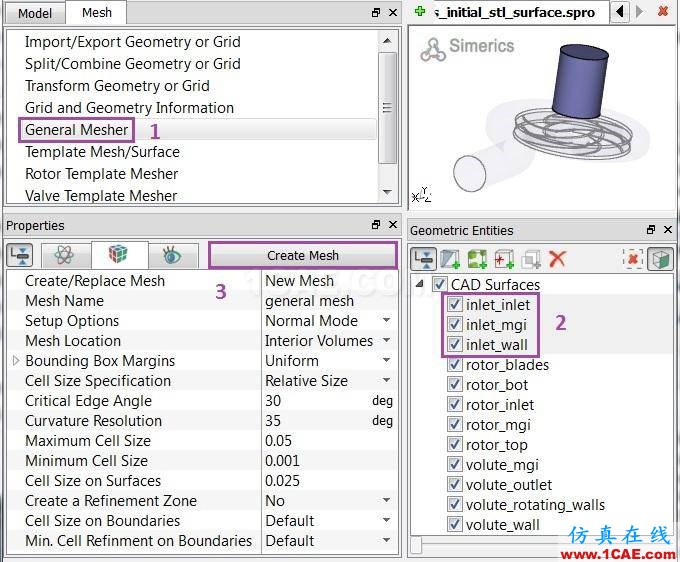Viewport: 680px width, 562px height.
Task: Uncheck the inlet_inlet surface
Action: (x=454, y=304)
